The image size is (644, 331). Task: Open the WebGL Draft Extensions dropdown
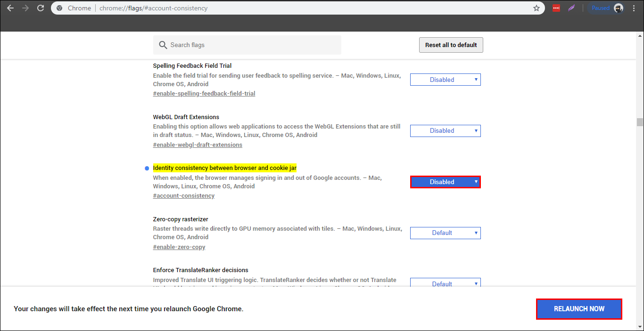446,130
